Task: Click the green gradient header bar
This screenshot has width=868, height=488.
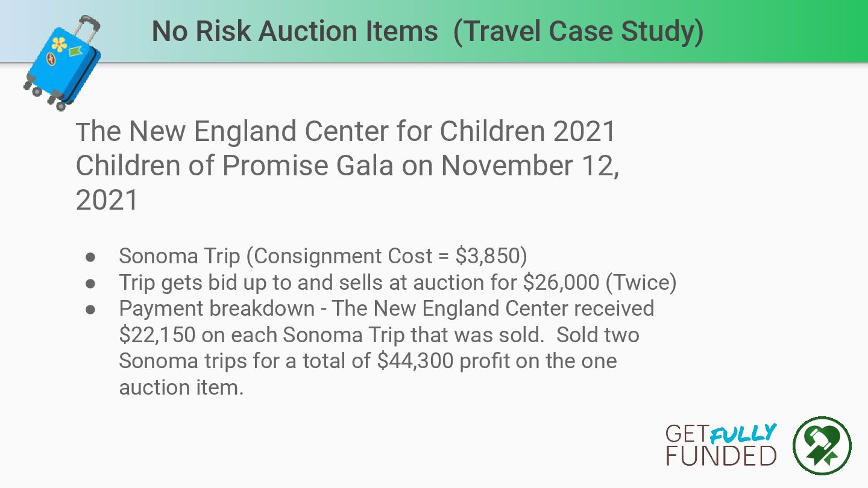Action: [x=434, y=31]
